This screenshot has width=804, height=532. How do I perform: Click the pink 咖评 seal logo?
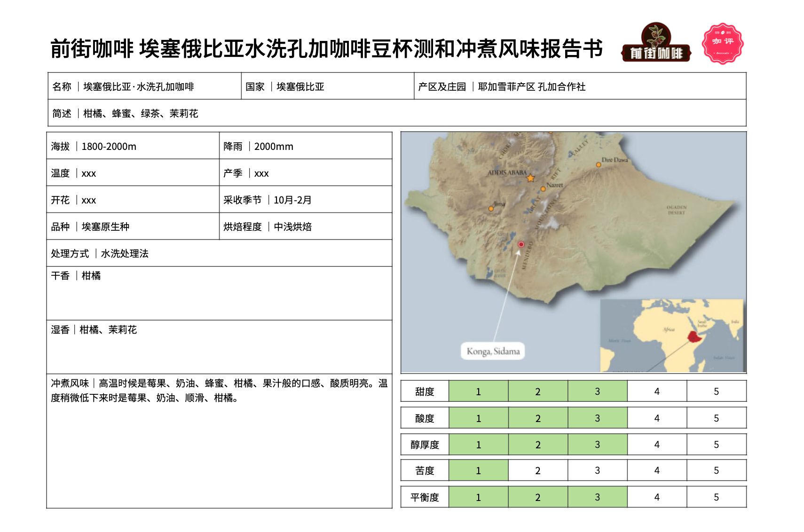click(x=722, y=43)
